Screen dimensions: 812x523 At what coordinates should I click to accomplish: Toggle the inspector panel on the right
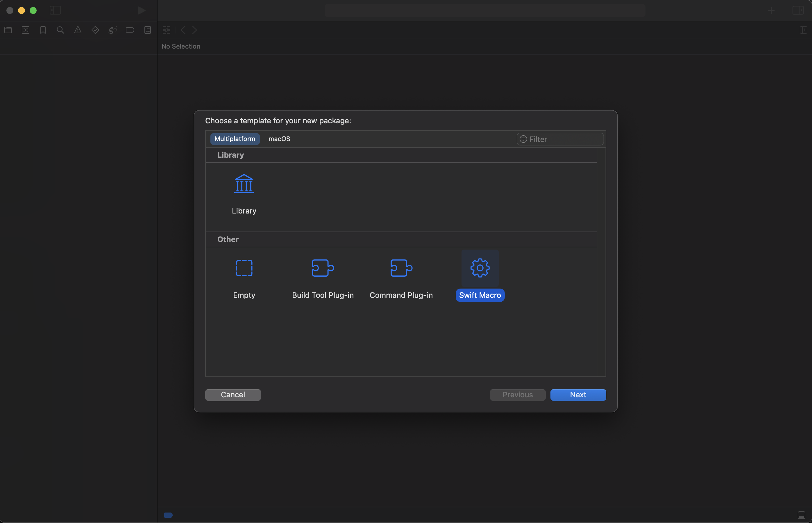tap(797, 10)
